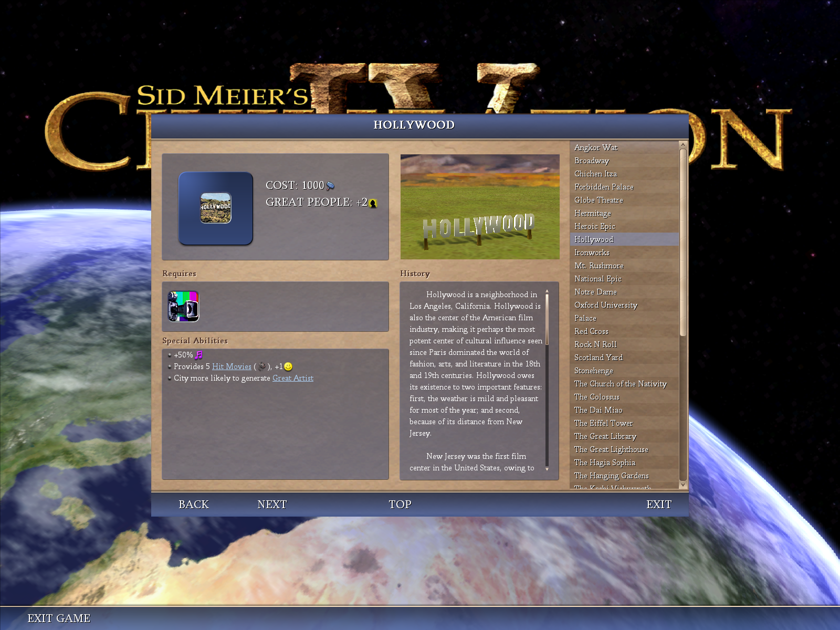Viewport: 840px width, 630px height.
Task: Click the happy face icon in abilities
Action: 288,366
